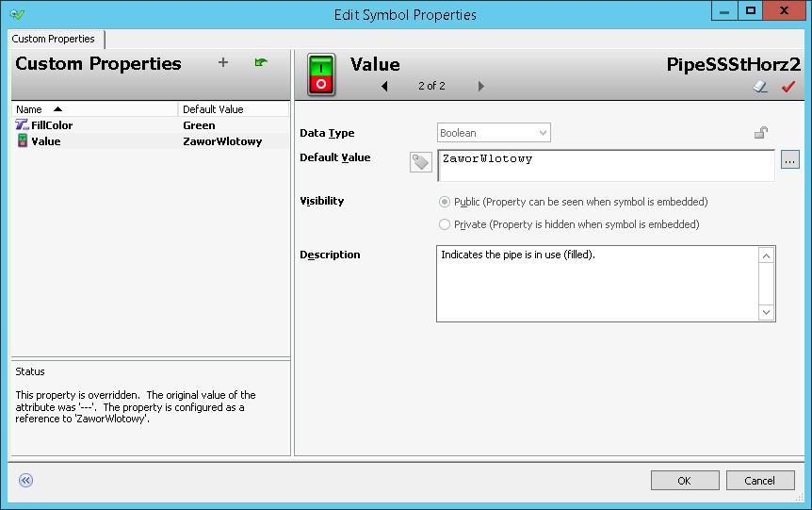Click the OK button
The image size is (812, 510).
[x=685, y=481]
